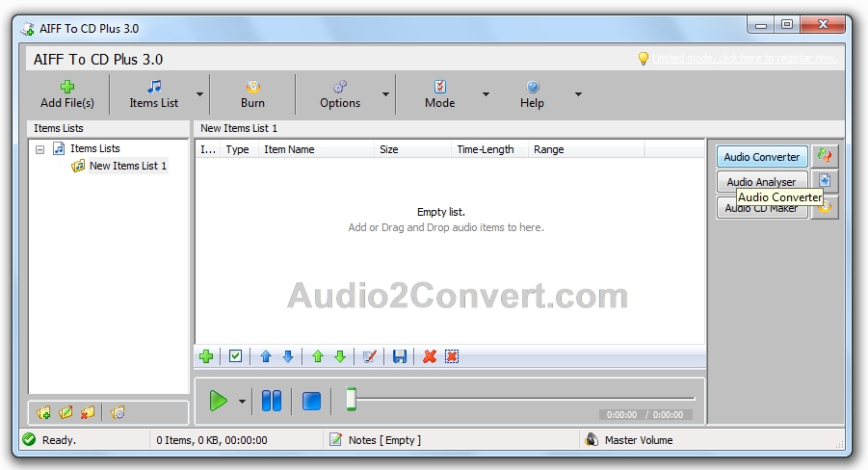Click the playback position slider handle
868x470 pixels.
(x=351, y=399)
